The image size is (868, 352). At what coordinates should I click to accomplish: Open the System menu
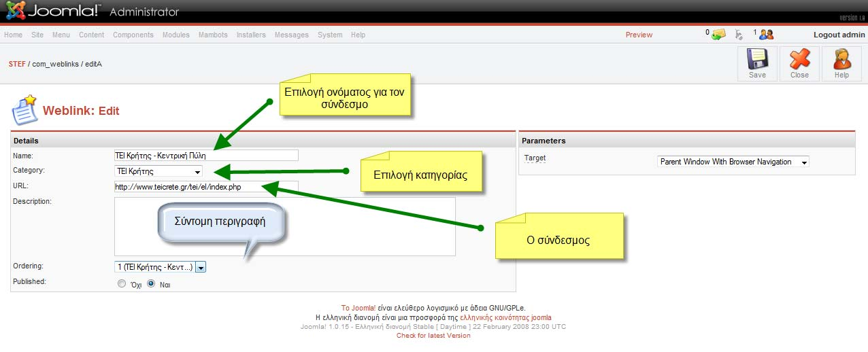tap(330, 35)
